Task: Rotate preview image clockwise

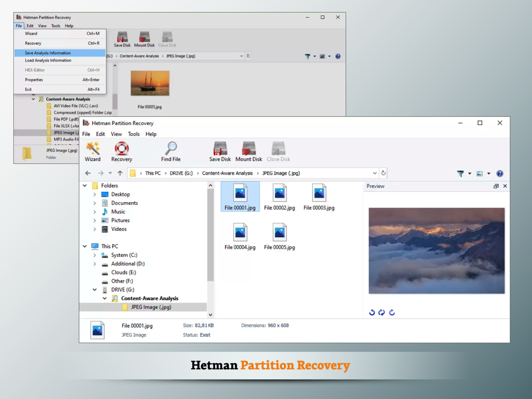Action: (392, 313)
